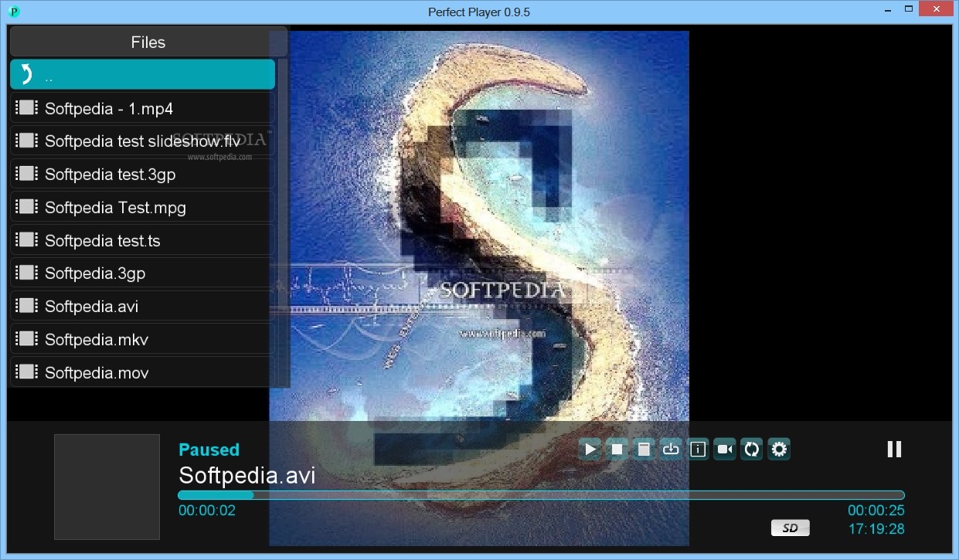Viewport: 959px width, 560px height.
Task: Go up a folder via the '..' entry
Action: [x=142, y=75]
